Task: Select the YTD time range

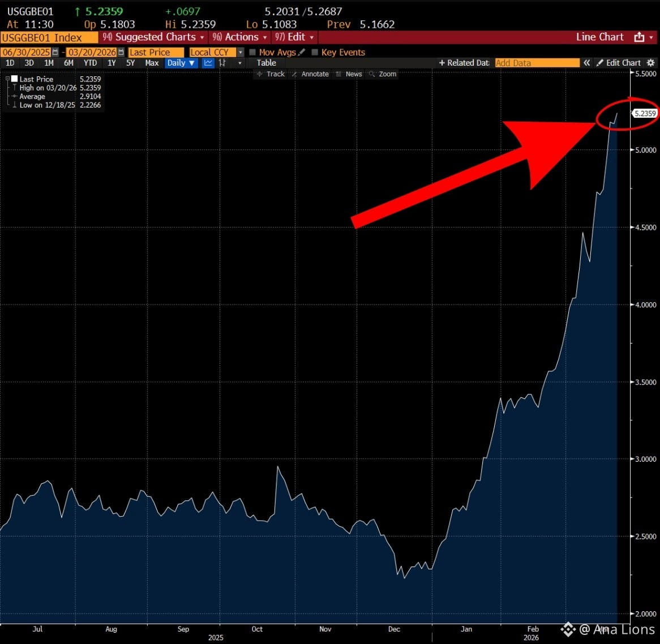Action: (x=90, y=63)
